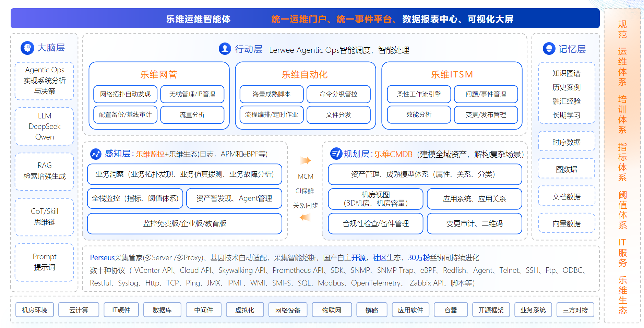Click the 机房视图 (3D机房、机房容量) box
The width and height of the screenshot is (644, 328).
375,199
